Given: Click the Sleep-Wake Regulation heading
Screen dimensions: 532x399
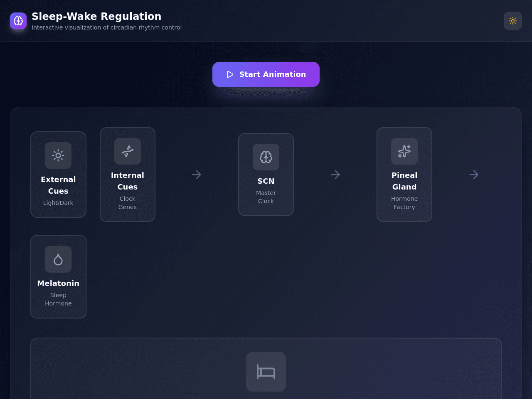Looking at the screenshot, I should click(x=96, y=16).
